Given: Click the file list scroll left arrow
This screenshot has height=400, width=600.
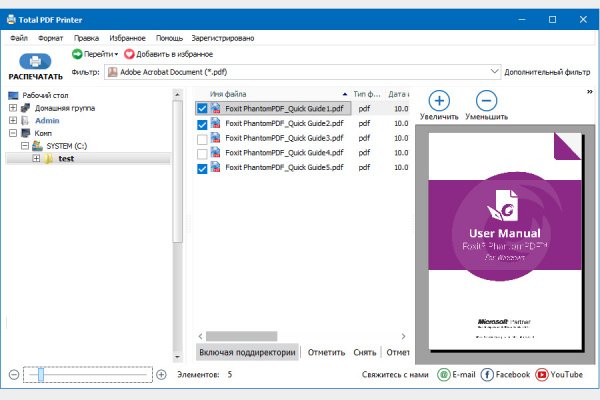Looking at the screenshot, I should [x=201, y=336].
